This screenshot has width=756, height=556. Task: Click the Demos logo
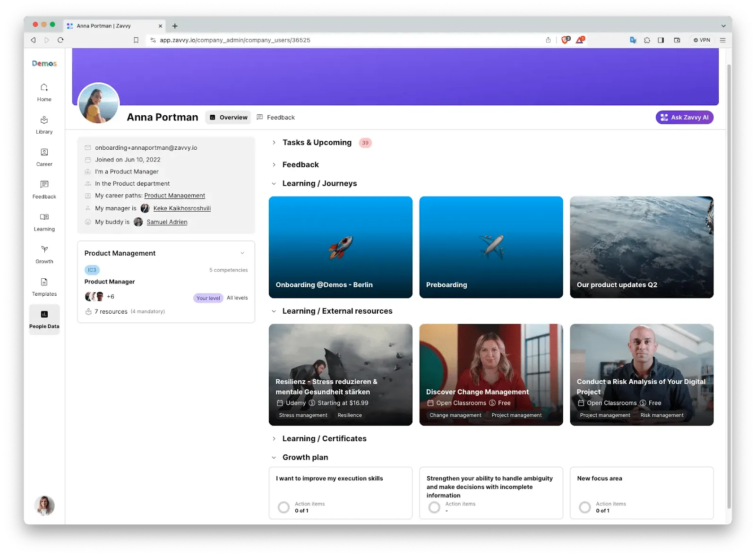pos(44,63)
